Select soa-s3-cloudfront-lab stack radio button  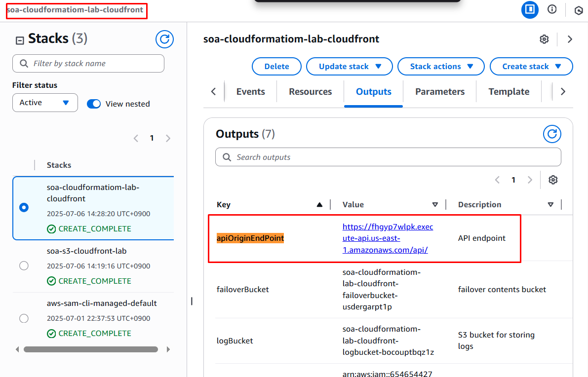coord(24,266)
